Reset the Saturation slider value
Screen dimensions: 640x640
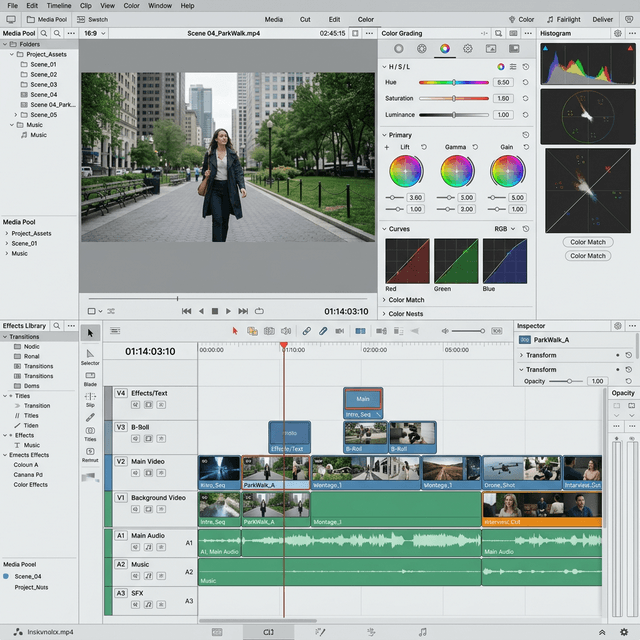point(525,98)
